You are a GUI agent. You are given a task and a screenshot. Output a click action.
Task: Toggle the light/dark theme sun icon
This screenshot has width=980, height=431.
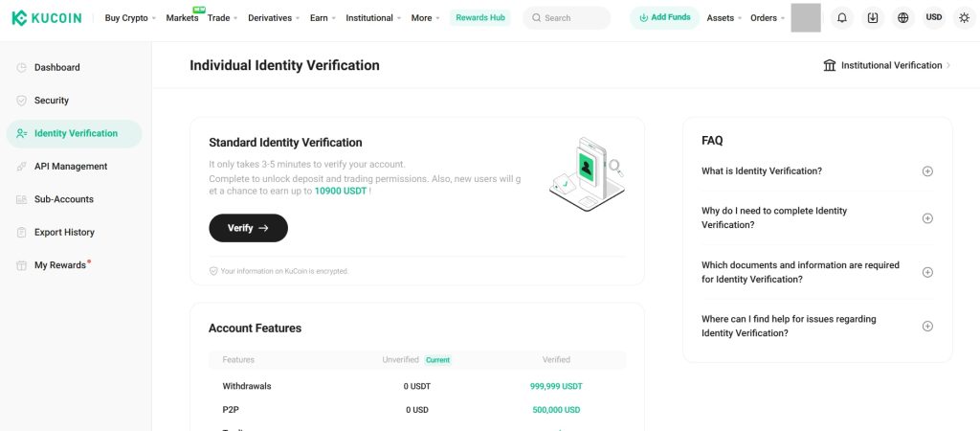click(x=965, y=17)
